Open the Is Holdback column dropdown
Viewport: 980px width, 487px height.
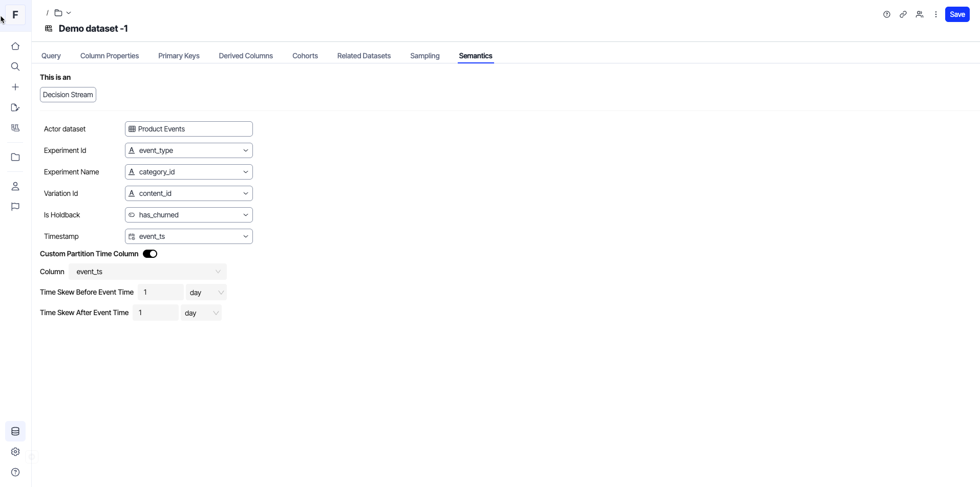point(246,215)
